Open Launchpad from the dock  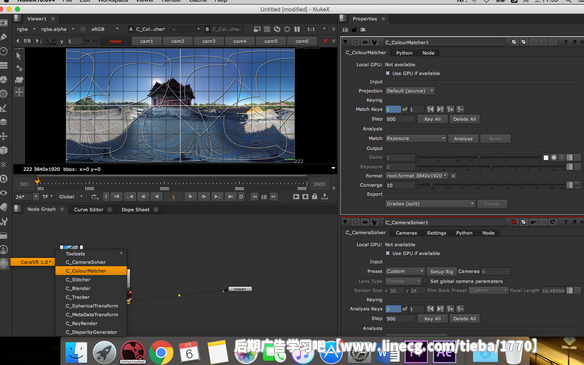coord(104,352)
